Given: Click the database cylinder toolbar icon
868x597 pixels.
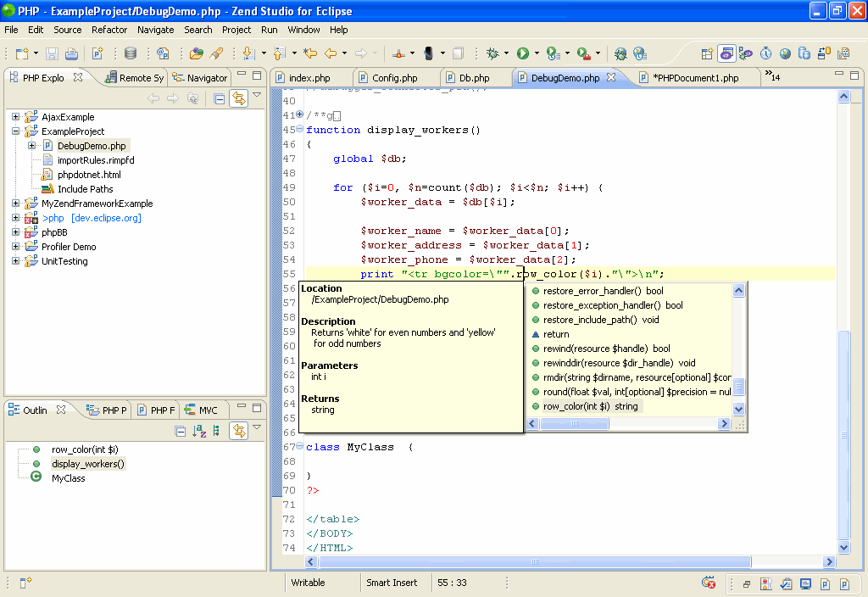Looking at the screenshot, I should click(x=130, y=53).
